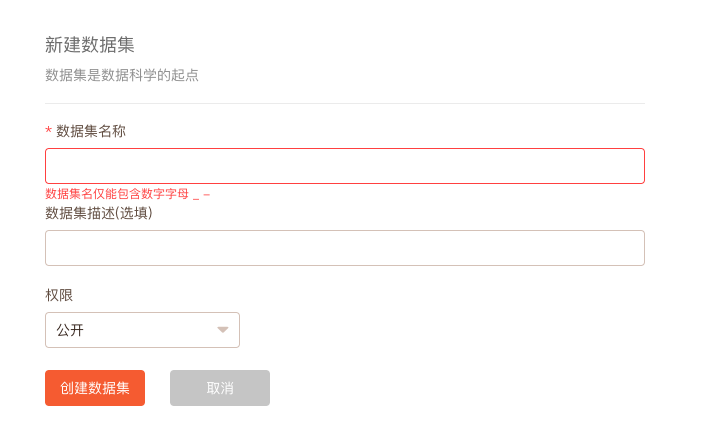Click the 数据集名称 input field
Viewport: 707px width, 435px height.
(x=344, y=166)
